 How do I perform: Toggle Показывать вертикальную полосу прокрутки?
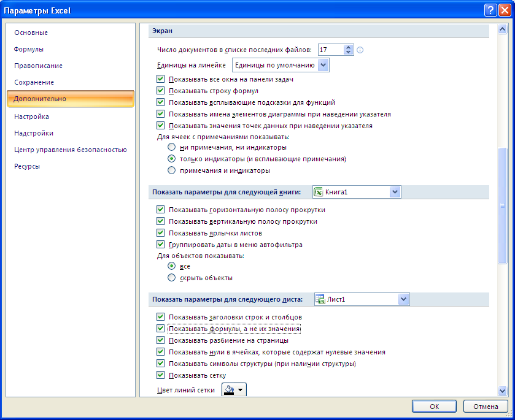click(160, 221)
